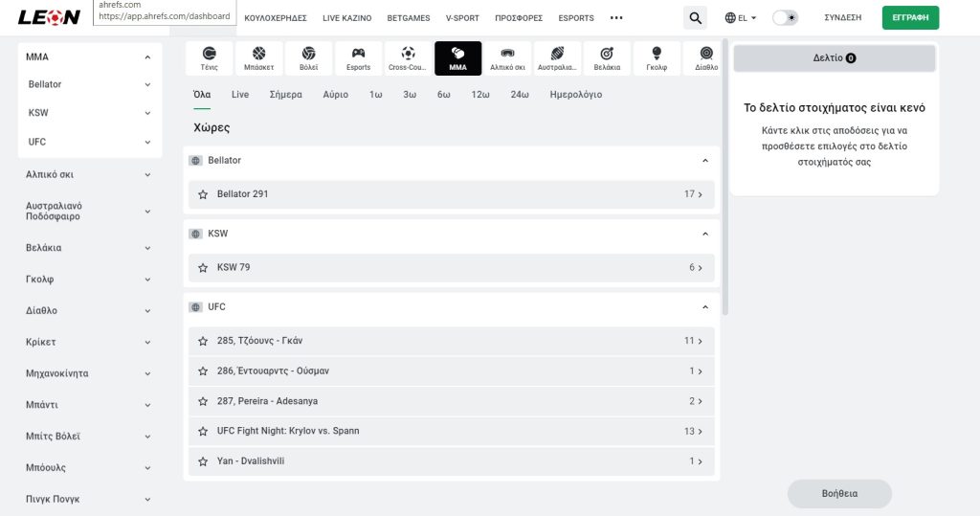This screenshot has height=516, width=980.
Task: Select the 1ω time filter tab
Action: (375, 95)
